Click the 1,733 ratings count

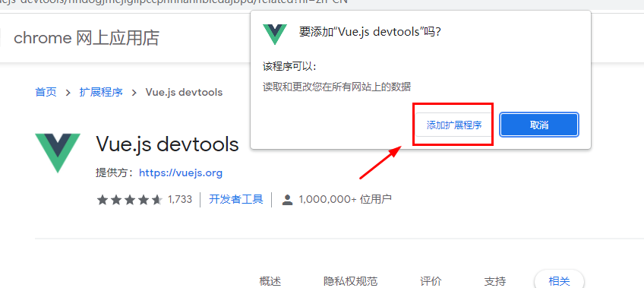pos(180,199)
